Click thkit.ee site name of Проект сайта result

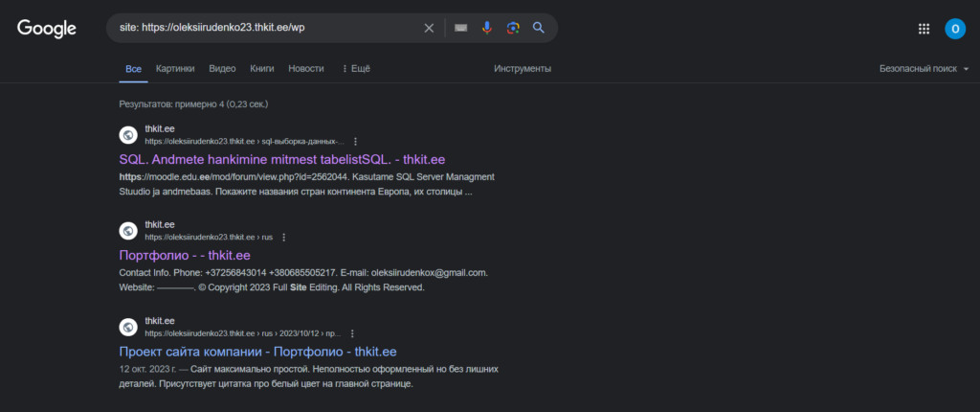[160, 320]
